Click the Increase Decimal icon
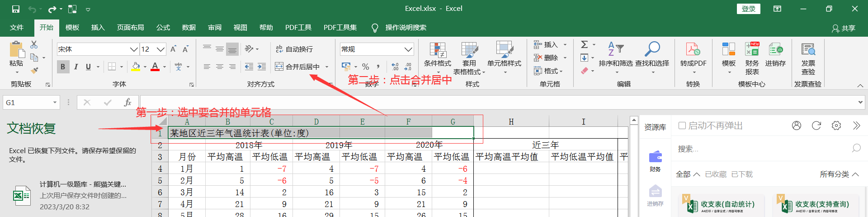Screen dimensions: 868x217 [395, 67]
